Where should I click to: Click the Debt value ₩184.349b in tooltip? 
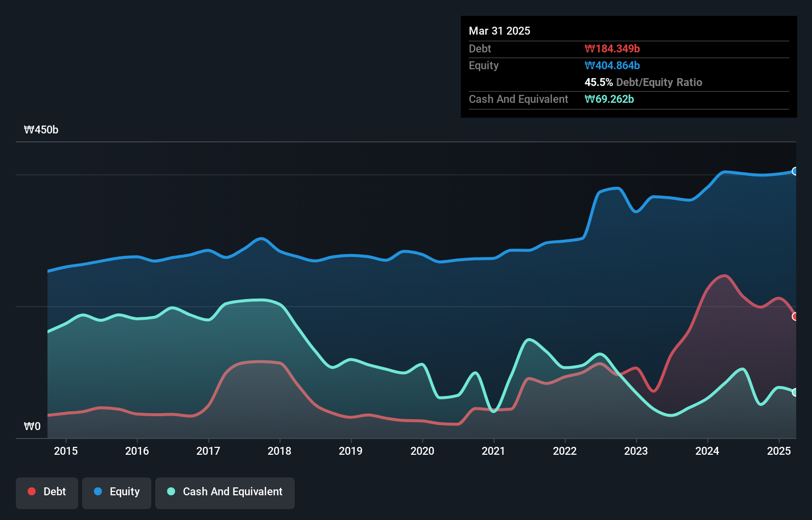coord(612,49)
